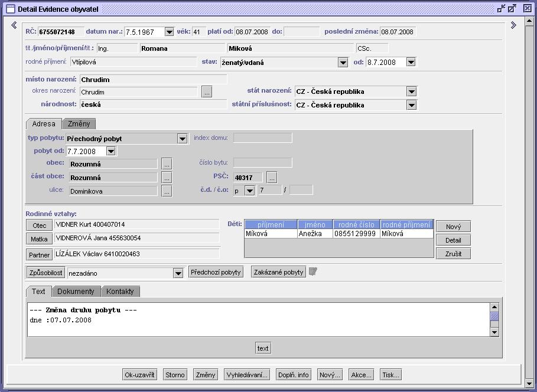This screenshot has width=537, height=392.
Task: Open lookup button next to ulice Dominikova
Action: (167, 191)
